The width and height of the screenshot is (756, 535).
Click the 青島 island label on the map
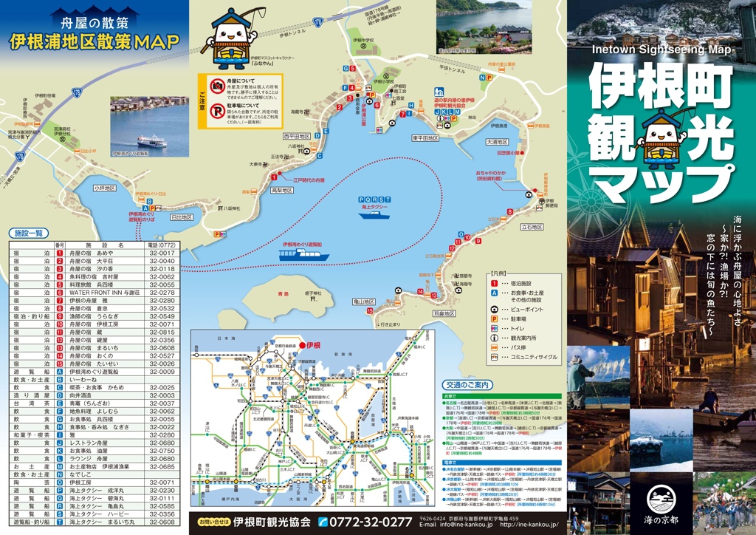263,293
